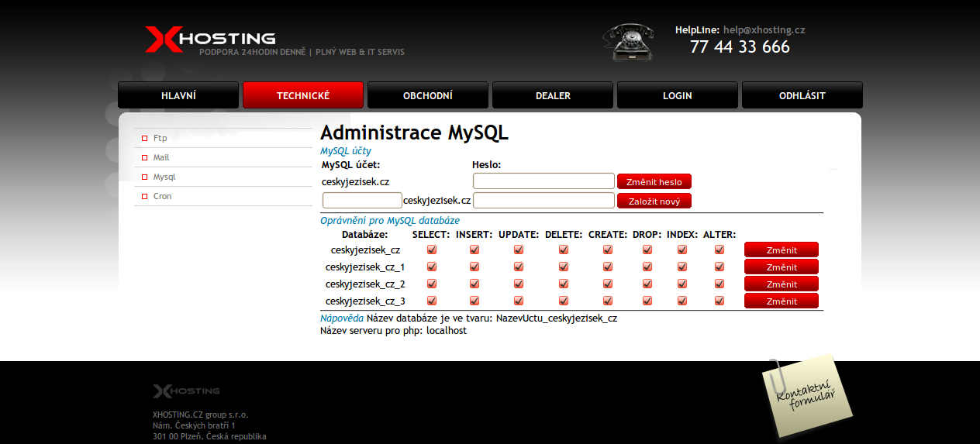Focus the password field for ceskyjezisek.cz

543,181
